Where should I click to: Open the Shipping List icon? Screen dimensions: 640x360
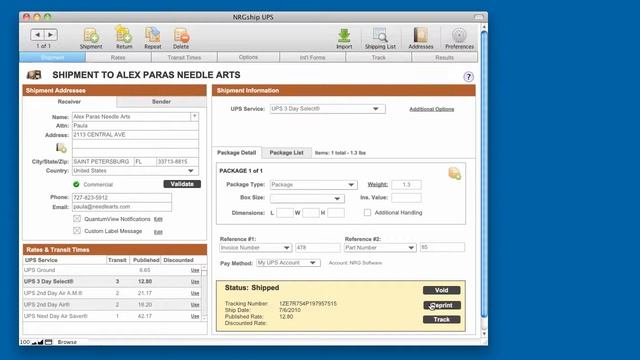tap(380, 38)
